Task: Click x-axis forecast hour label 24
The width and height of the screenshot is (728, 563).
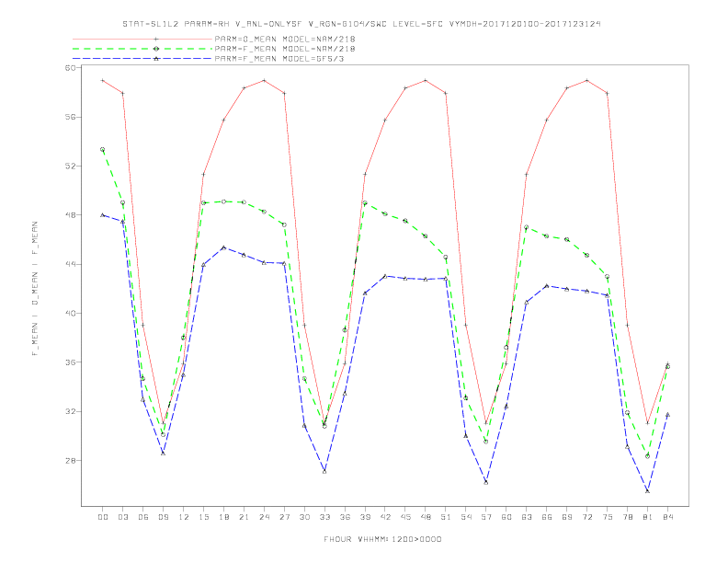Action: click(264, 517)
